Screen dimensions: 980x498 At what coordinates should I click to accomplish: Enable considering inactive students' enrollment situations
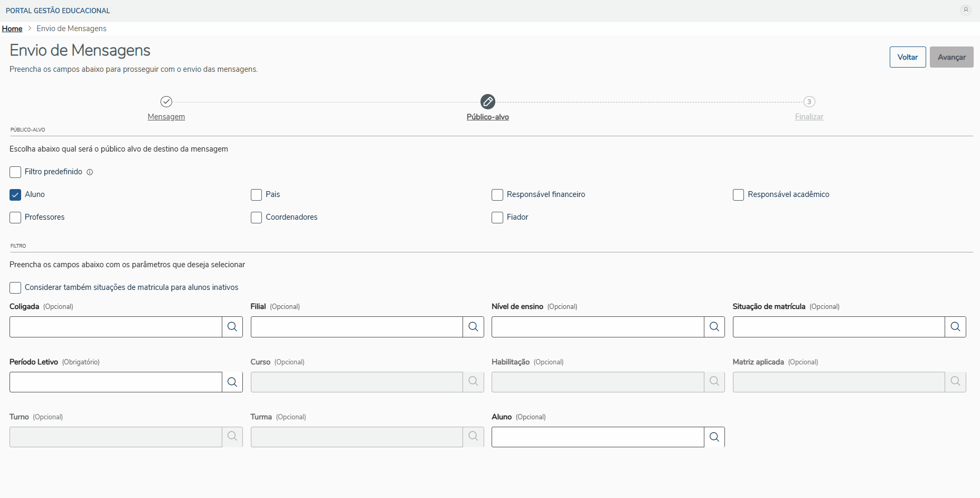(x=15, y=288)
